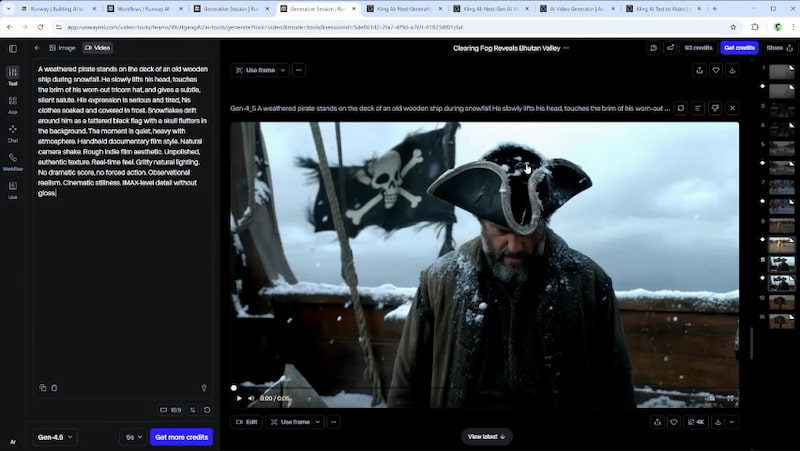800x451 pixels.
Task: Click the video progress bar scrubber
Action: tap(234, 388)
